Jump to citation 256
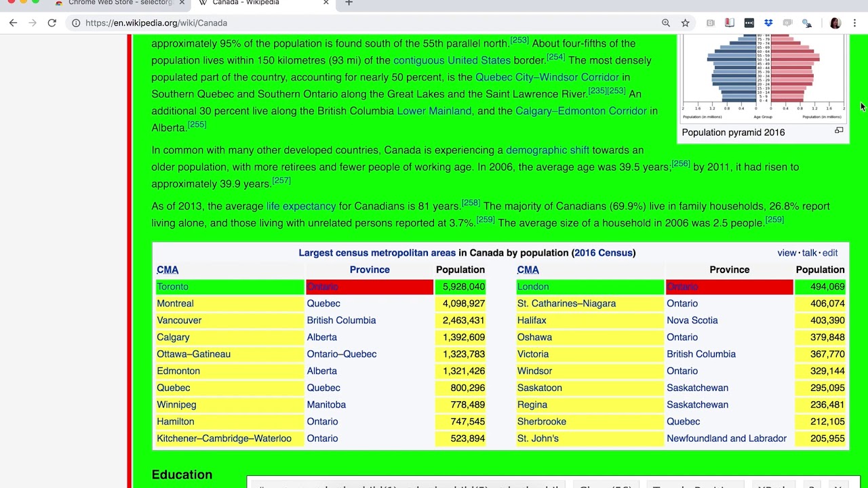Screen dimensions: 868x488 tap(680, 164)
